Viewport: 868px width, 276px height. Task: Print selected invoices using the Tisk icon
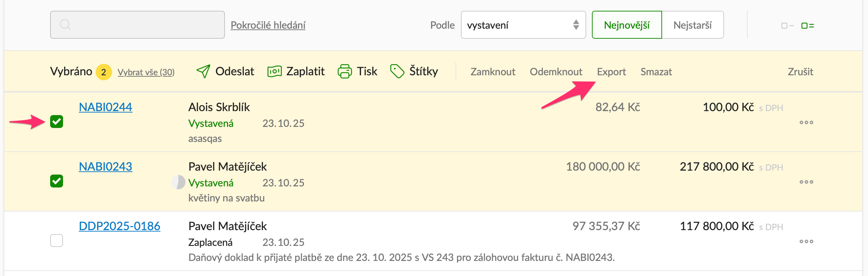[345, 71]
